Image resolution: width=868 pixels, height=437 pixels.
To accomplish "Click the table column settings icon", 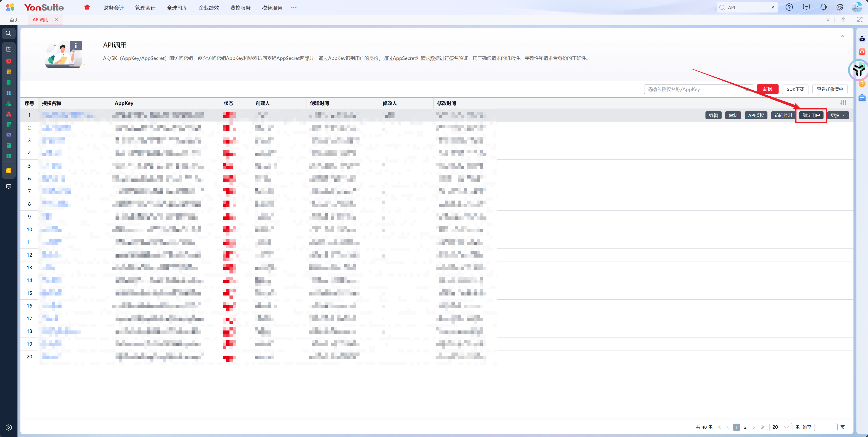I will click(x=843, y=103).
